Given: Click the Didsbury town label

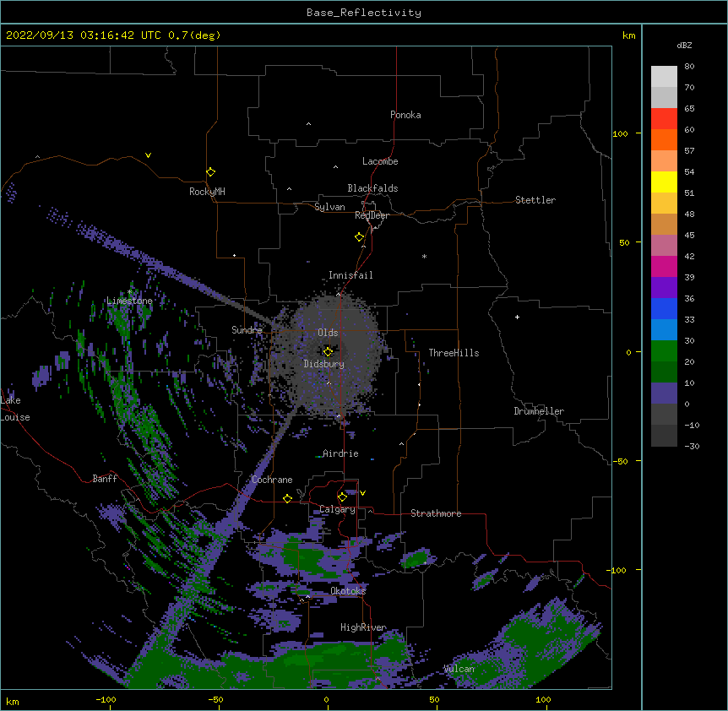Looking at the screenshot, I should pos(323,364).
